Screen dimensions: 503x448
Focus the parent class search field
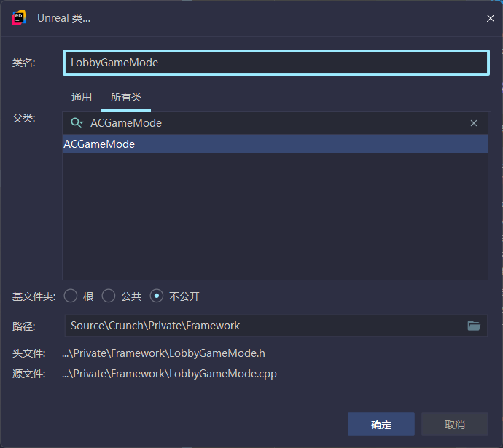click(276, 123)
